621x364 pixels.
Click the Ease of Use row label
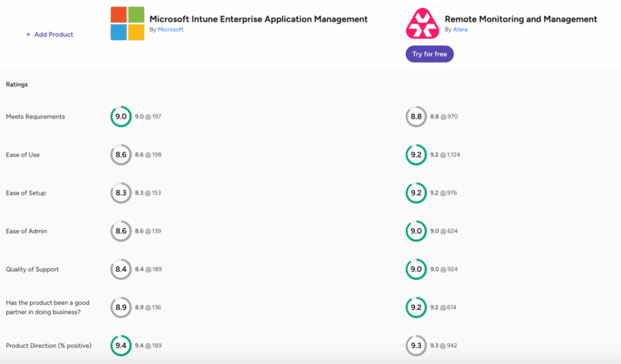coord(22,154)
